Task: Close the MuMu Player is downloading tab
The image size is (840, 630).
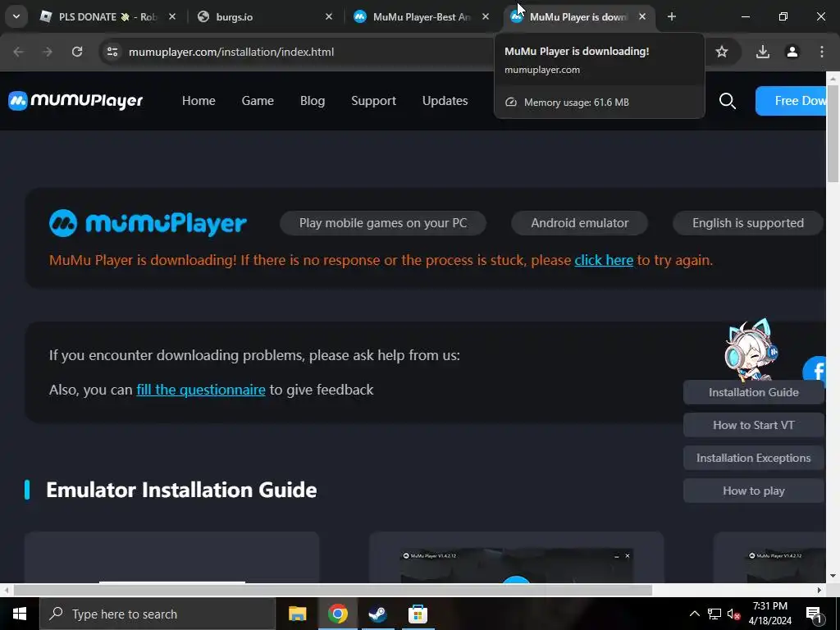Action: coord(641,16)
